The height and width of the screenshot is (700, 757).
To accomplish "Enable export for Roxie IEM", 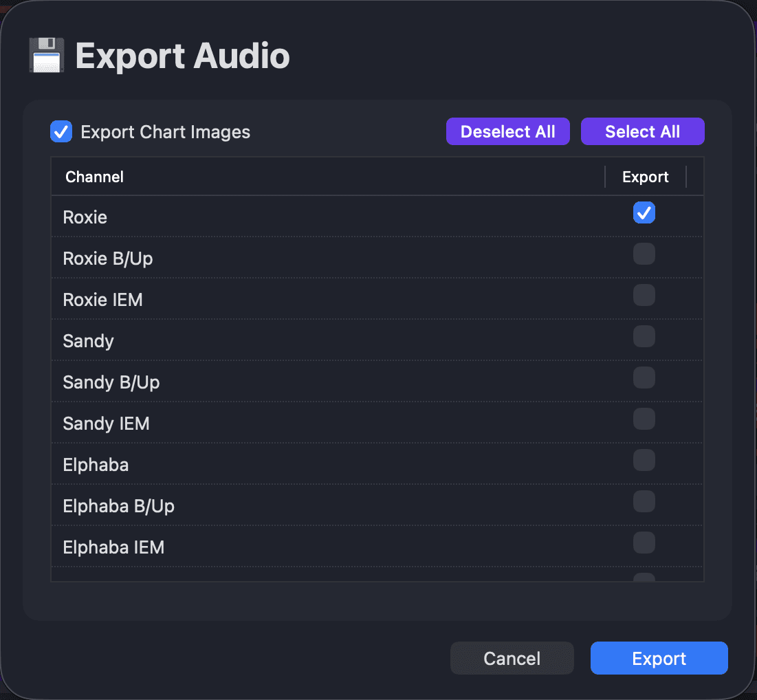I will pyautogui.click(x=644, y=295).
